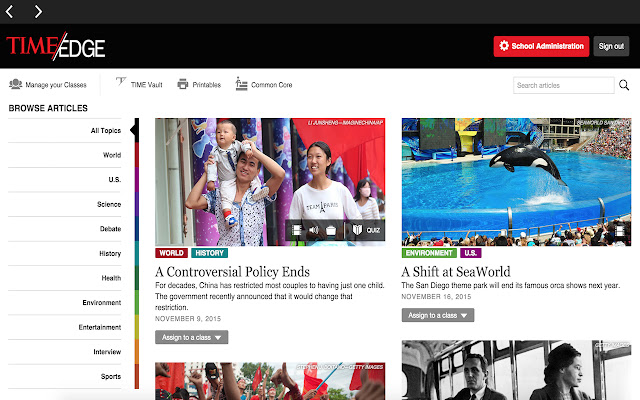Sign out of the account
640x400 pixels.
(x=611, y=46)
